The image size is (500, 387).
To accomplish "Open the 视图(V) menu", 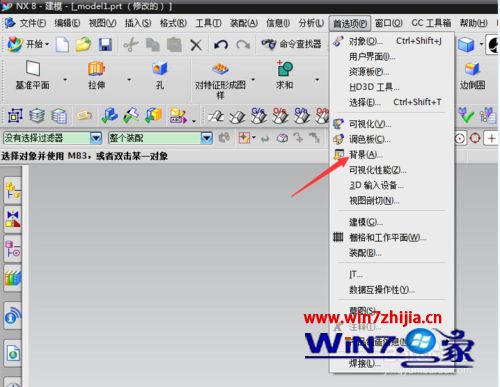I will [102, 23].
